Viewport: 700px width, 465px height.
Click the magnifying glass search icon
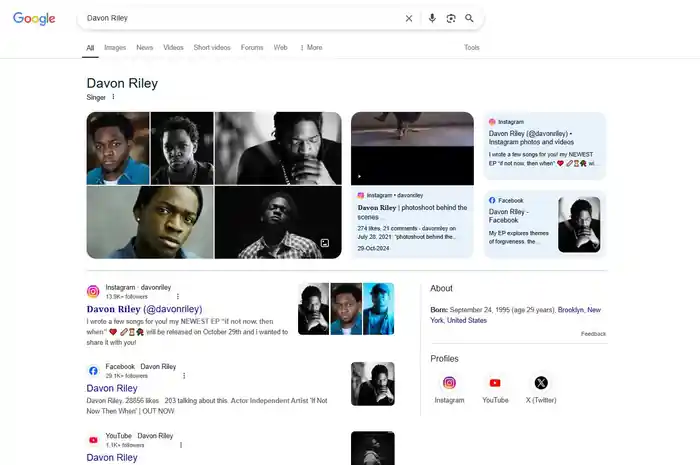pos(469,18)
